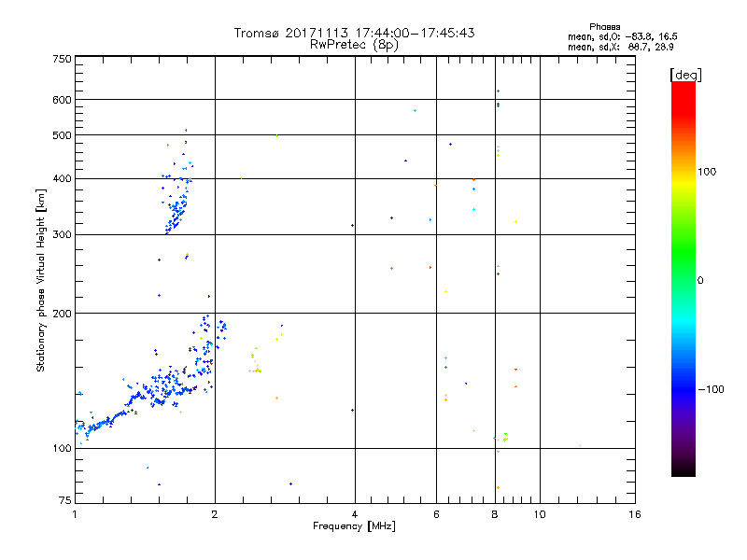Image resolution: width=747 pixels, height=560 pixels.
Task: Click the colorbar tick label '-100'
Action: coord(711,389)
